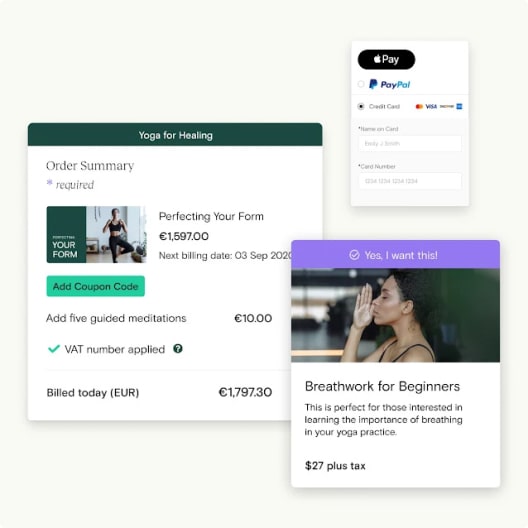Click the Breathwork for Beginners image
This screenshot has height=528, width=528.
point(395,315)
